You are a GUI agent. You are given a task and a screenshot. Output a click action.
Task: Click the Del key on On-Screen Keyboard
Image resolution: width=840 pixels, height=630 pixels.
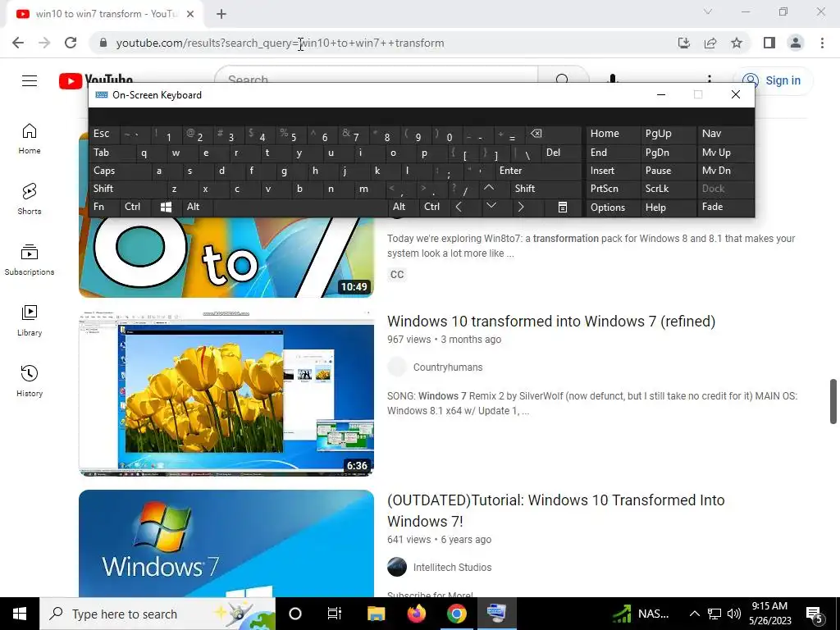click(x=561, y=153)
